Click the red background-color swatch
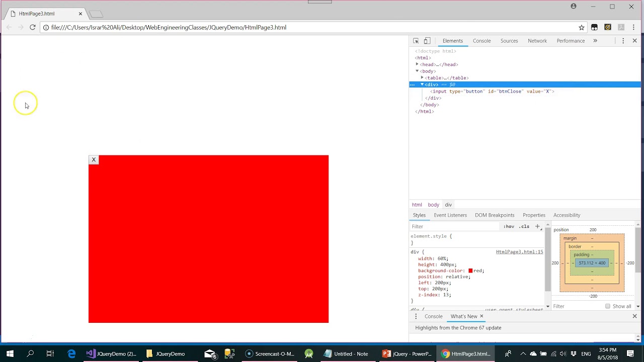 coord(470,270)
